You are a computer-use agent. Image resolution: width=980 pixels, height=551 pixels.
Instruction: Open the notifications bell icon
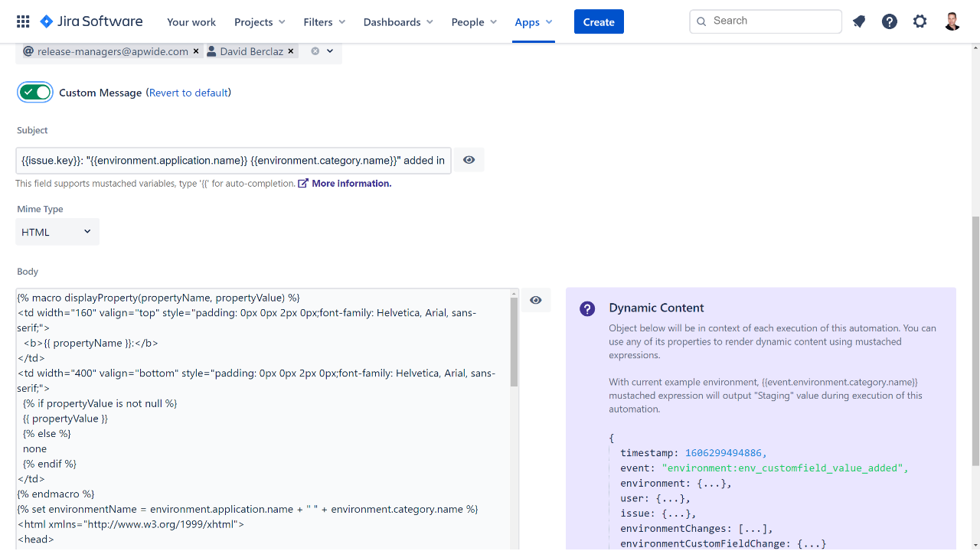859,21
